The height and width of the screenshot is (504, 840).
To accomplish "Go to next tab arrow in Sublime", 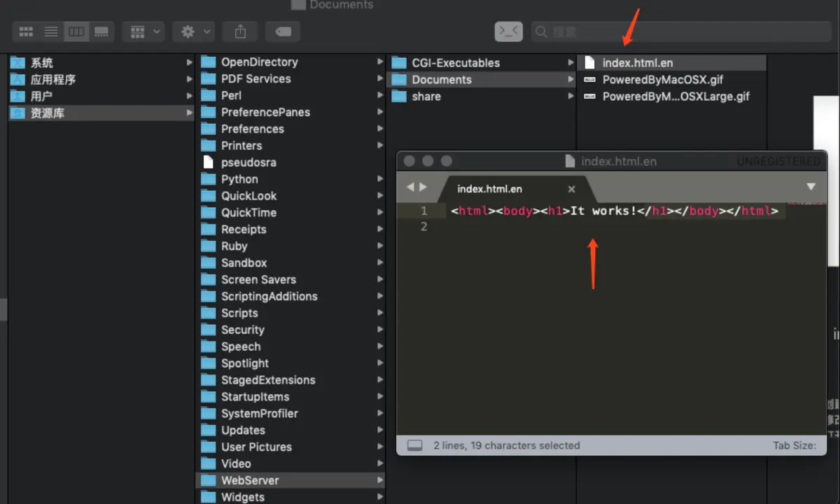I will 423,188.
